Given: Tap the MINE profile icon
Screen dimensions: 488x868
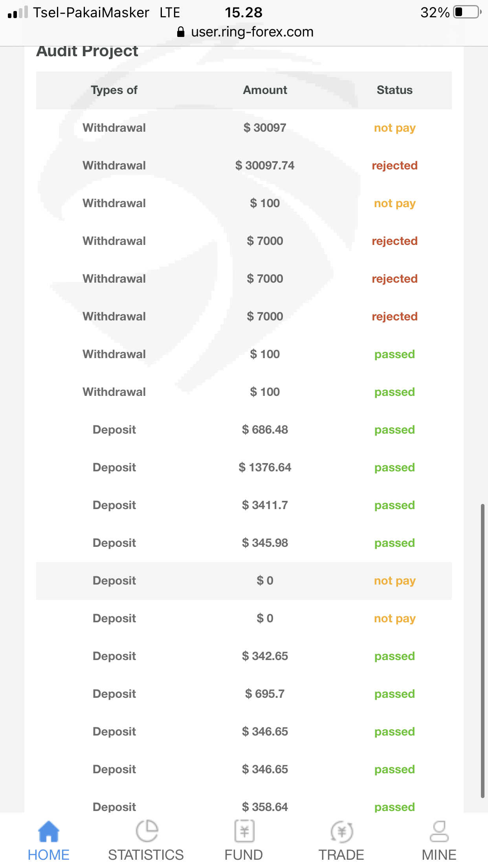Looking at the screenshot, I should click(439, 831).
